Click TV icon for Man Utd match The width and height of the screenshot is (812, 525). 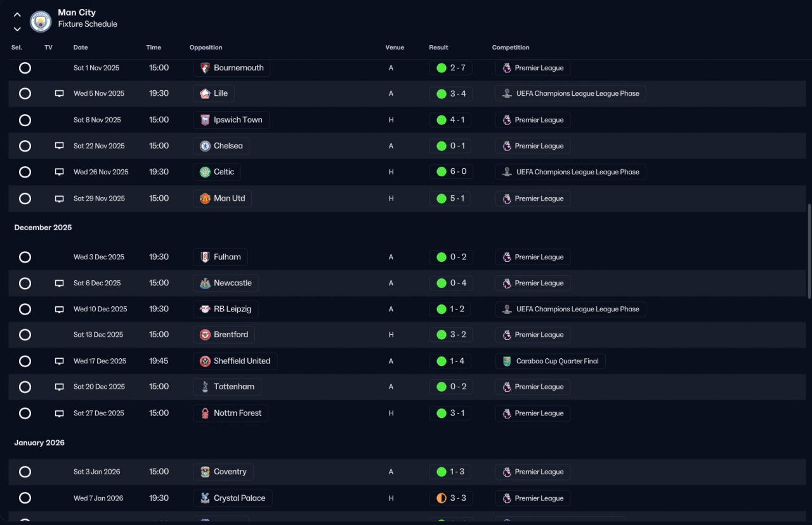(x=60, y=198)
